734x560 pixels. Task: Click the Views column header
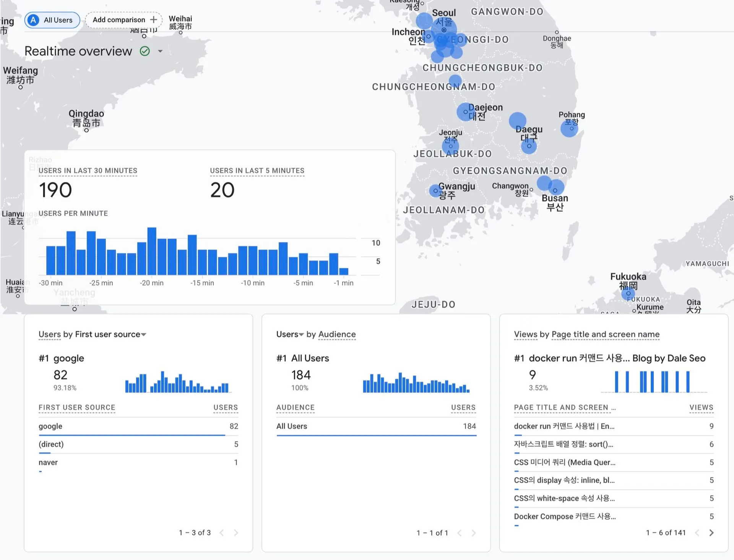701,407
